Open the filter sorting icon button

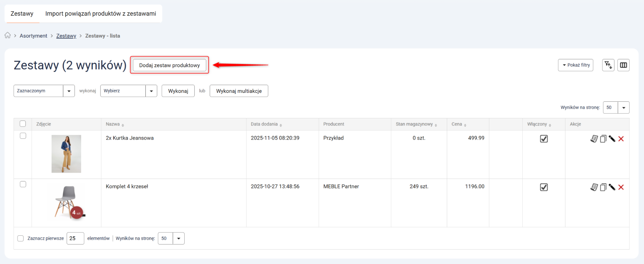click(608, 65)
